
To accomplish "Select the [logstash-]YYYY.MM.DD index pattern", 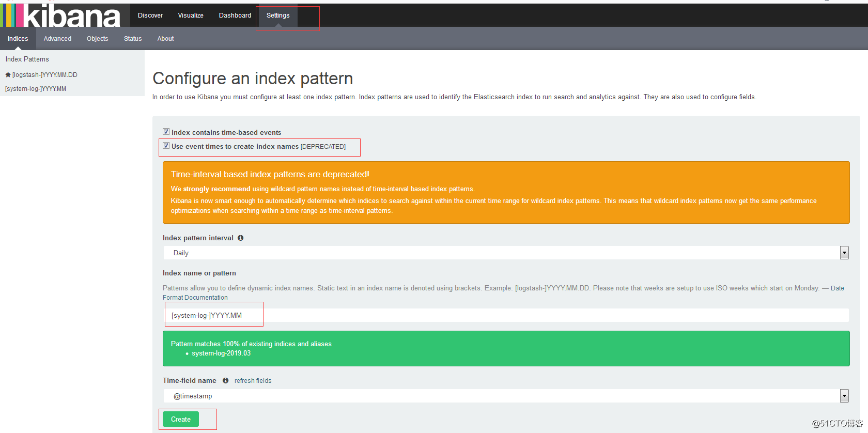I will (45, 75).
